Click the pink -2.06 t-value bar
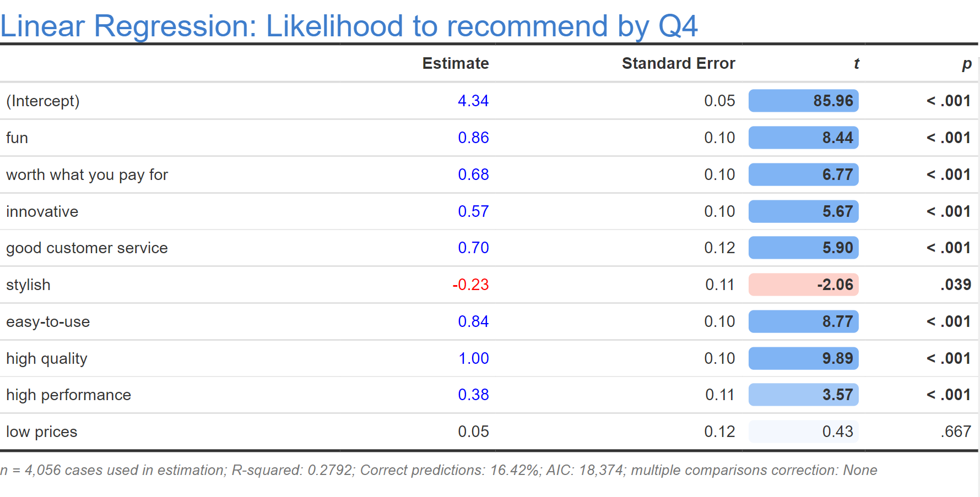The image size is (980, 497). 803,285
